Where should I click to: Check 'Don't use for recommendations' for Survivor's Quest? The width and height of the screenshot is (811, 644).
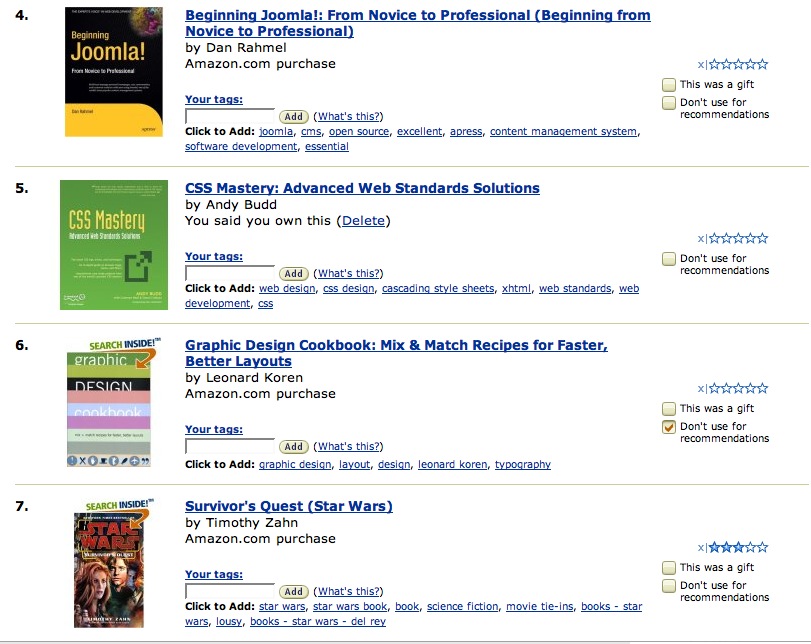pyautogui.click(x=669, y=586)
